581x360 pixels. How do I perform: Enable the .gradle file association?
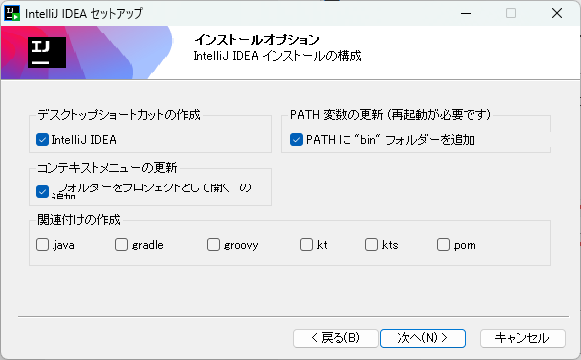pyautogui.click(x=121, y=245)
